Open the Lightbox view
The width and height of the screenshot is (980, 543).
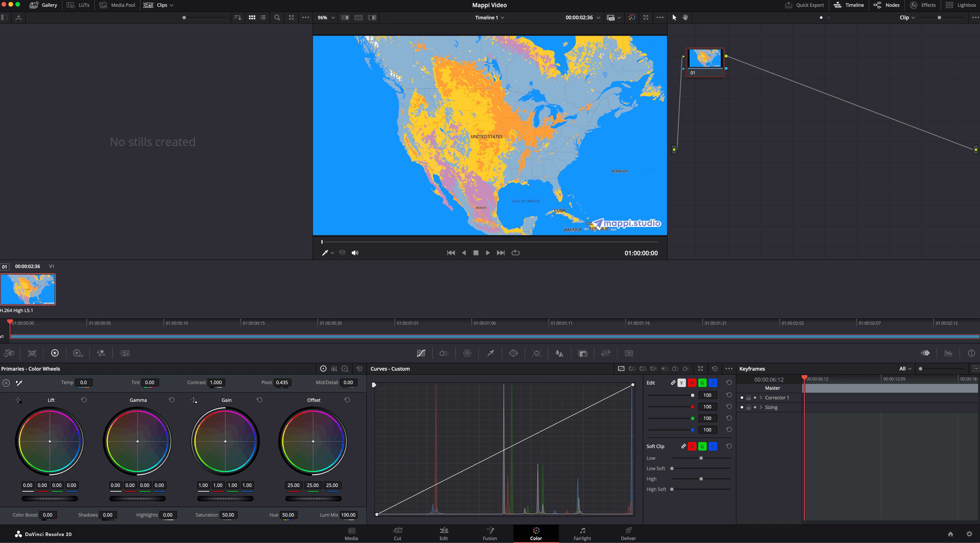961,5
